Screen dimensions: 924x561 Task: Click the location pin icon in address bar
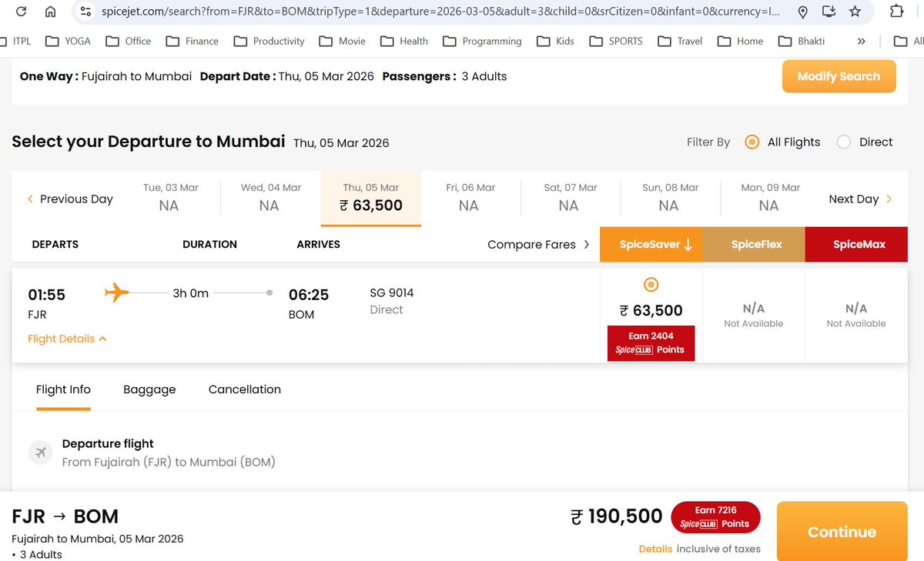point(802,12)
